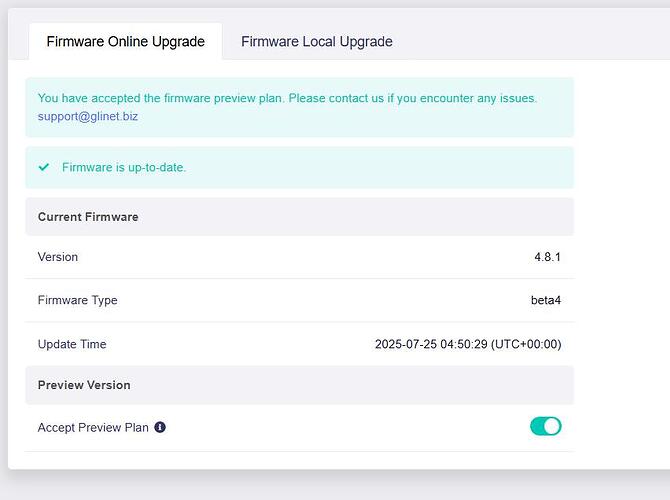Select the 4.8.1 version number

547,257
